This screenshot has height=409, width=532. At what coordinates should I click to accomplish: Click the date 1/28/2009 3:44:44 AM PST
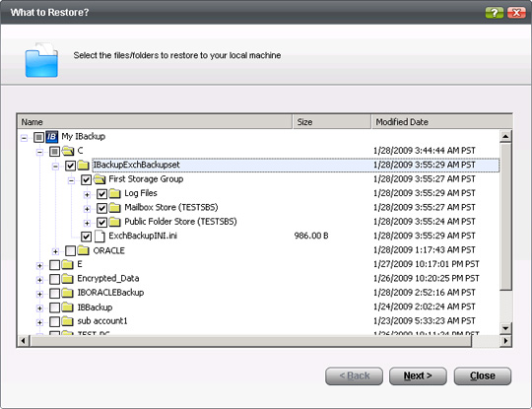[x=424, y=151]
